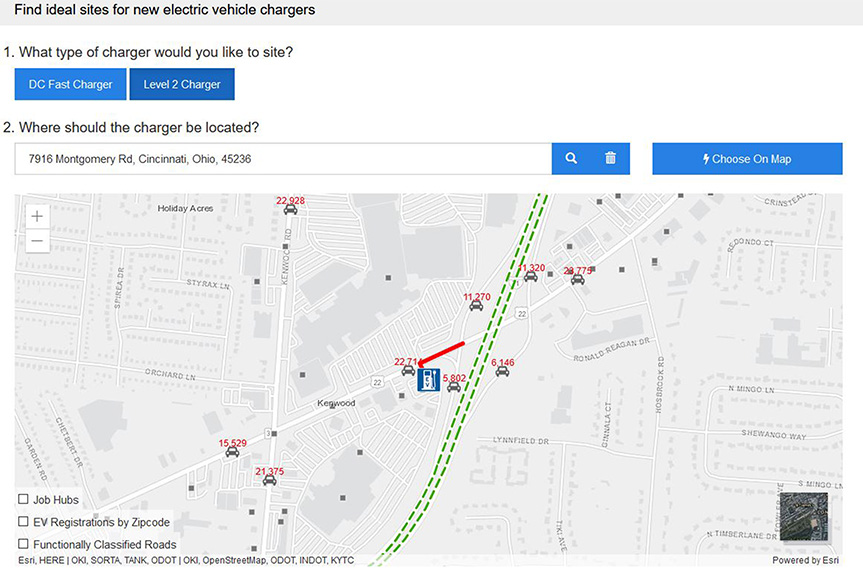Click the car icon labeled 21,375
863x578 pixels.
[x=269, y=479]
